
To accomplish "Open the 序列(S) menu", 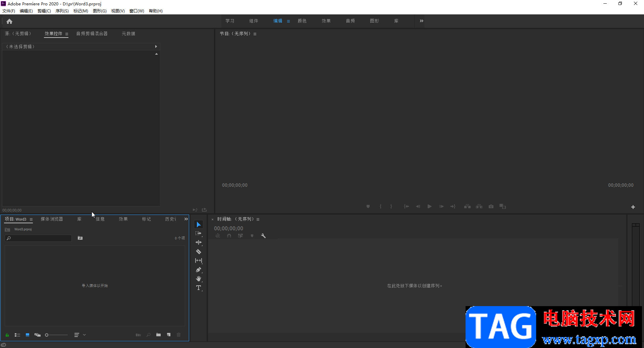I will [x=62, y=11].
